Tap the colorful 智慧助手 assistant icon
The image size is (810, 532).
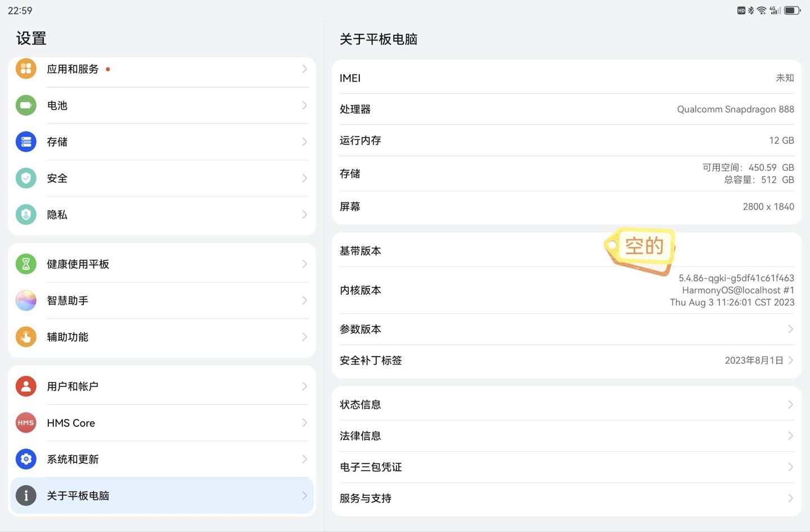(26, 300)
